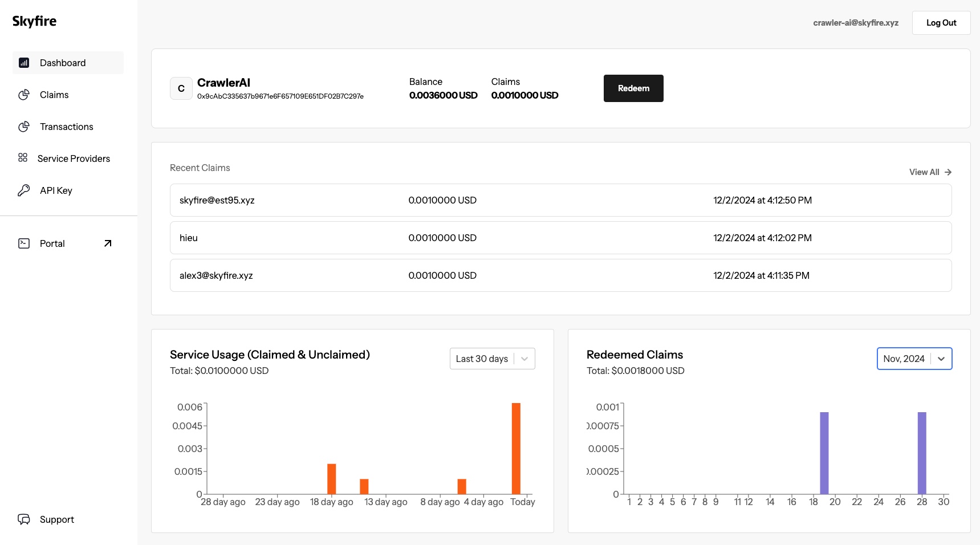Click the Service Providers grid icon
This screenshot has width=980, height=545.
(23, 157)
